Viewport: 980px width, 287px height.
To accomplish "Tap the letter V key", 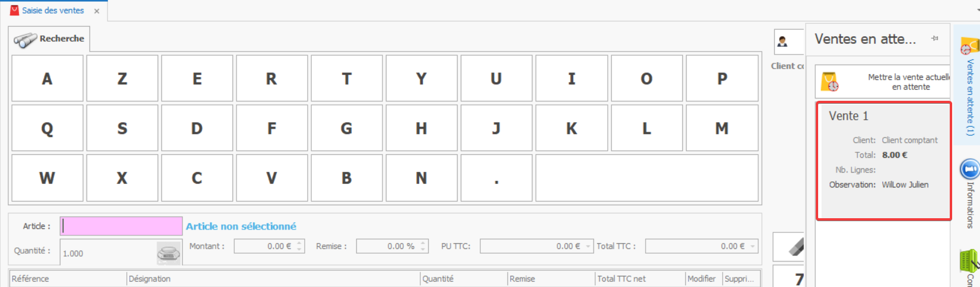I will 272,178.
